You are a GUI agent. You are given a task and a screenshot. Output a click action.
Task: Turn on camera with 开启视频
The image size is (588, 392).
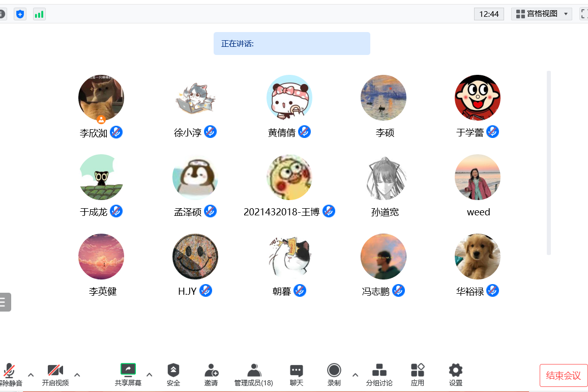click(x=55, y=375)
